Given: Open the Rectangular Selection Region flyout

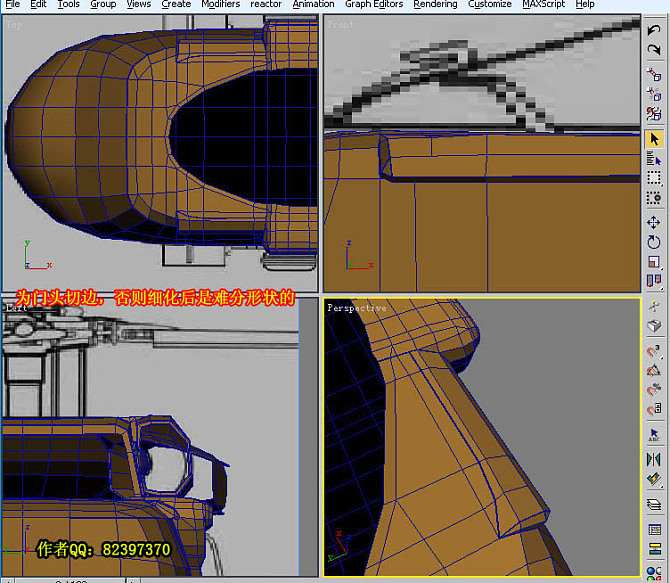Looking at the screenshot, I should click(653, 178).
